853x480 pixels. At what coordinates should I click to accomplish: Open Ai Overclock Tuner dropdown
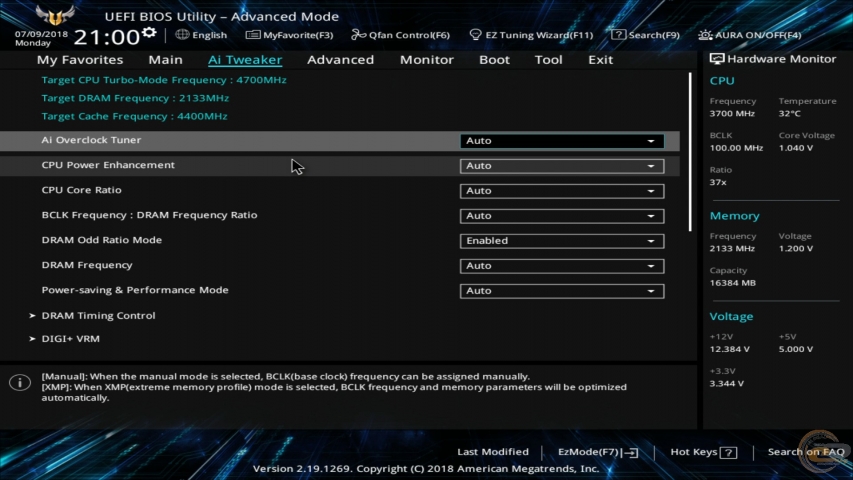[562, 141]
